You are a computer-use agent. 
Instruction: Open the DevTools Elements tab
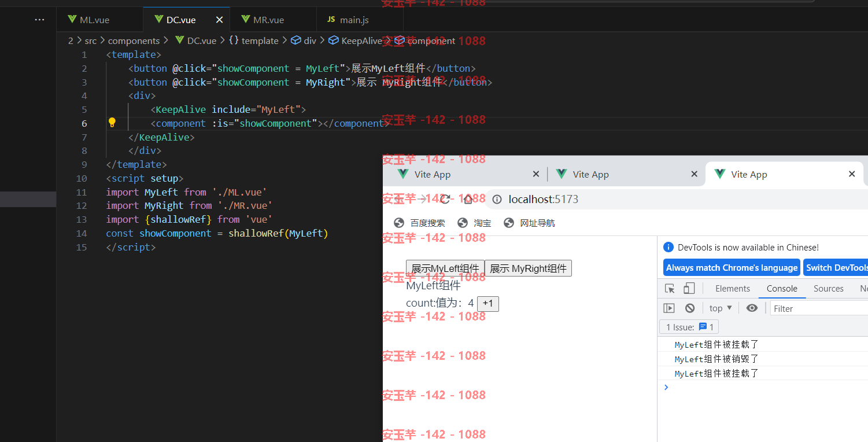pos(733,288)
